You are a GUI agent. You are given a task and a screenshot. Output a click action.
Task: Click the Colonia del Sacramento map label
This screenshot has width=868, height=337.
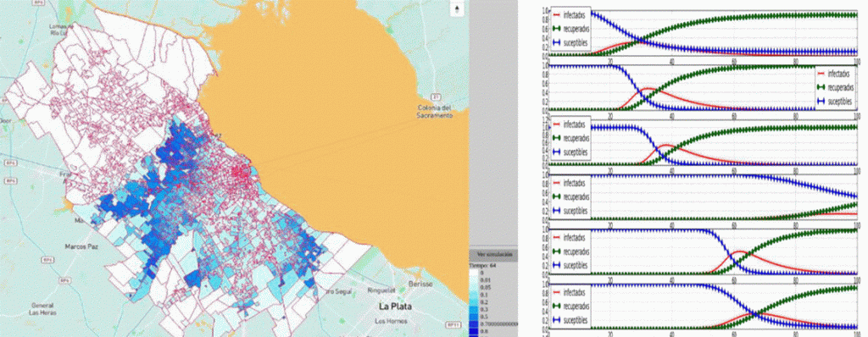click(435, 111)
